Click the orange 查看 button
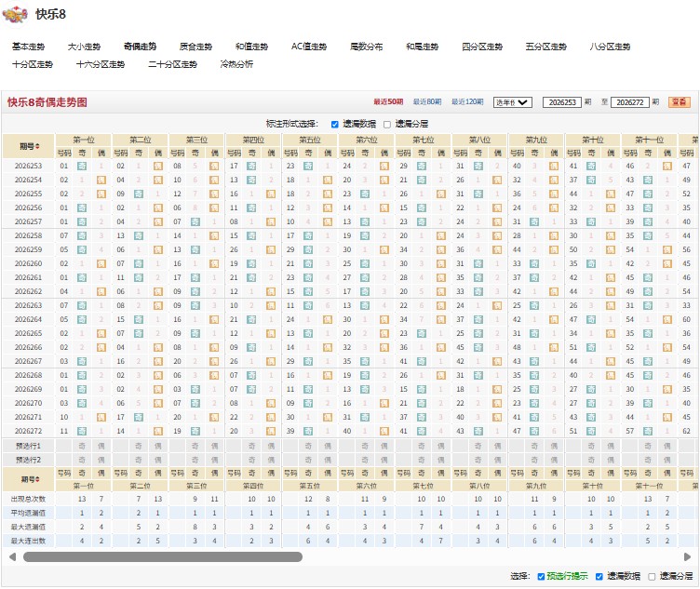The image size is (700, 589). (680, 102)
